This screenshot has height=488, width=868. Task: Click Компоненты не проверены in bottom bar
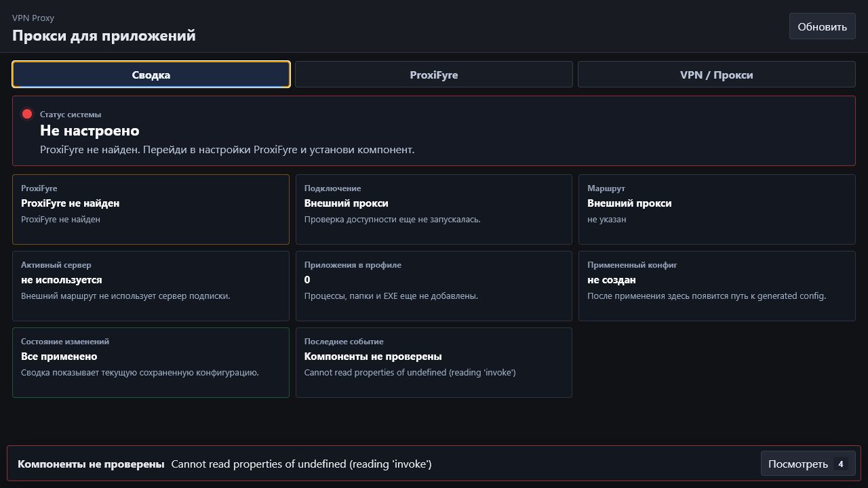coord(91,464)
